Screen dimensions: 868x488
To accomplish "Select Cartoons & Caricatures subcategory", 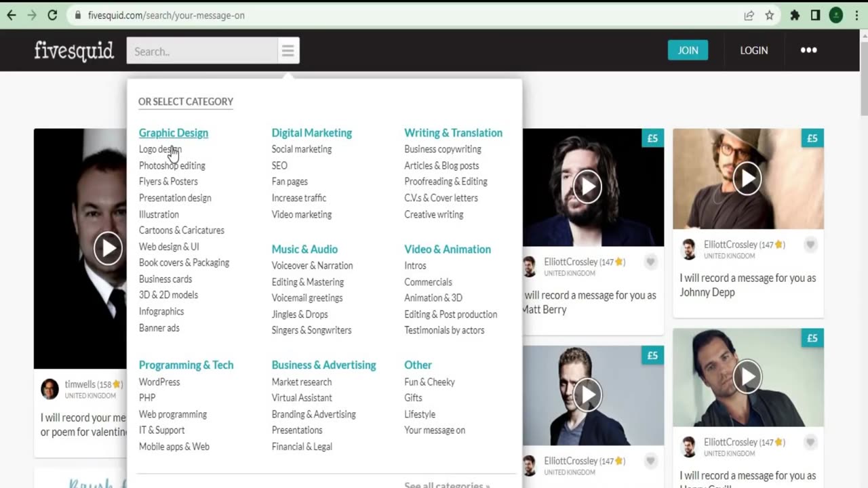I will [x=182, y=230].
